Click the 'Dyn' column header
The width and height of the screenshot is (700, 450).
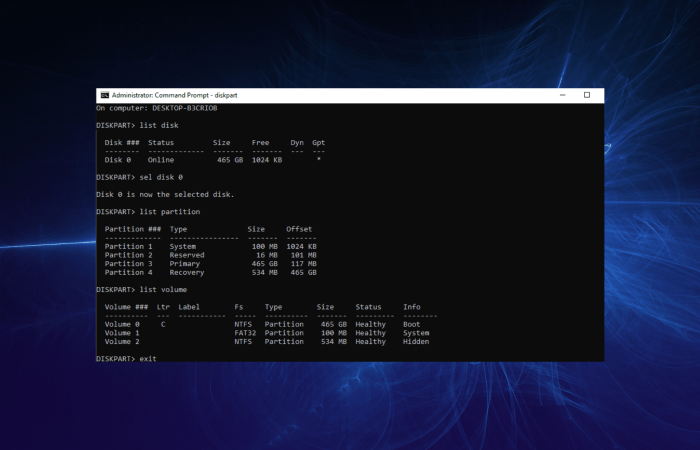click(x=297, y=143)
